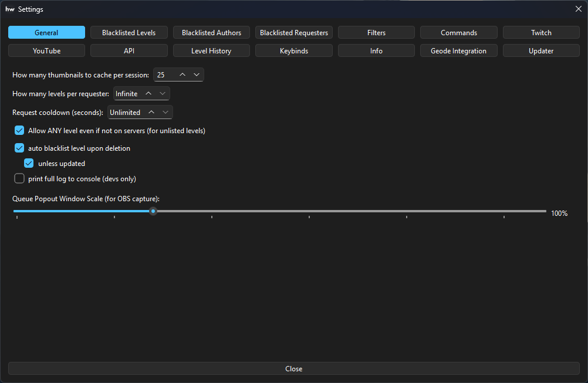Select the Filters tab

point(377,33)
